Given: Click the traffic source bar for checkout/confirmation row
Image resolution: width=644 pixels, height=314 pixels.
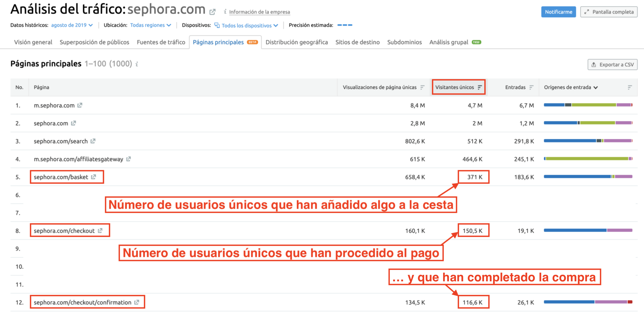Looking at the screenshot, I should click(588, 302).
